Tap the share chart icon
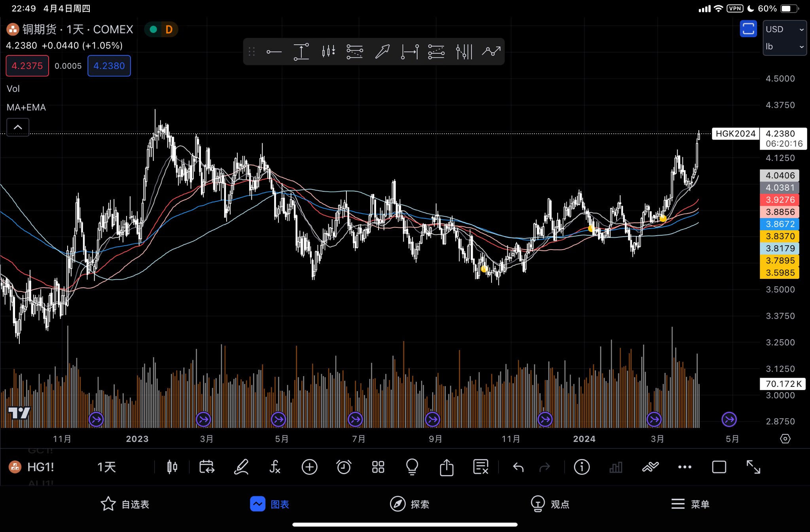The image size is (810, 532). point(447,467)
